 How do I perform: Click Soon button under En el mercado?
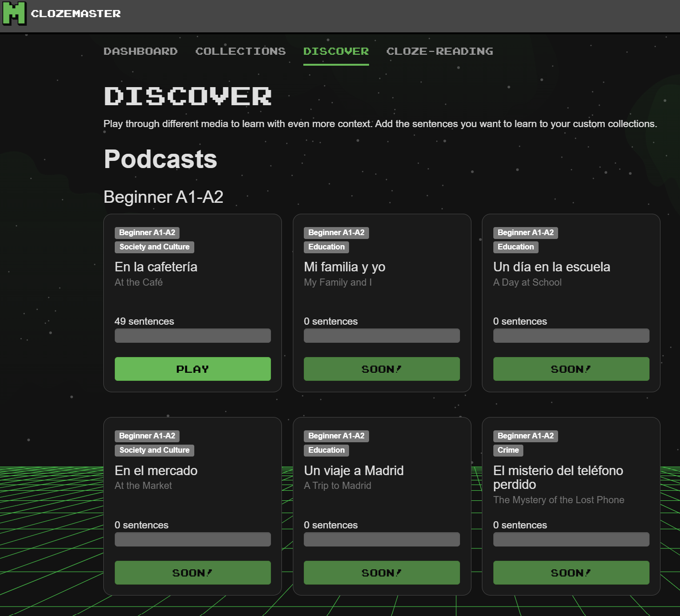pos(192,573)
